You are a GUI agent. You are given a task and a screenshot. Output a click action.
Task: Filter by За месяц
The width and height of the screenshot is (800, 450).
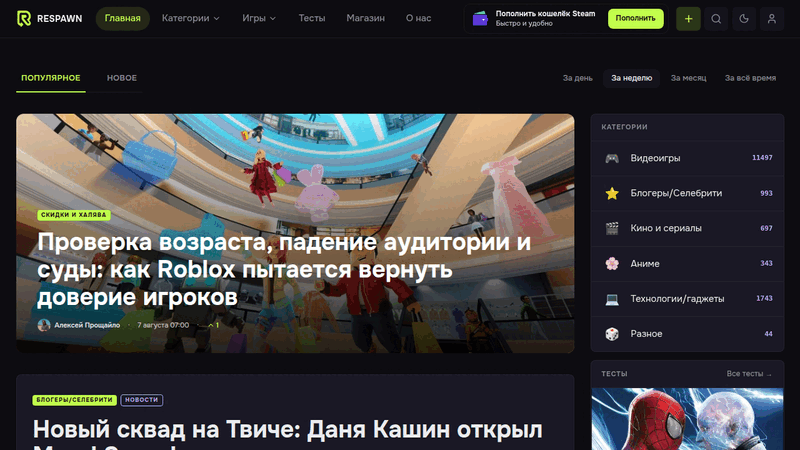(x=688, y=78)
